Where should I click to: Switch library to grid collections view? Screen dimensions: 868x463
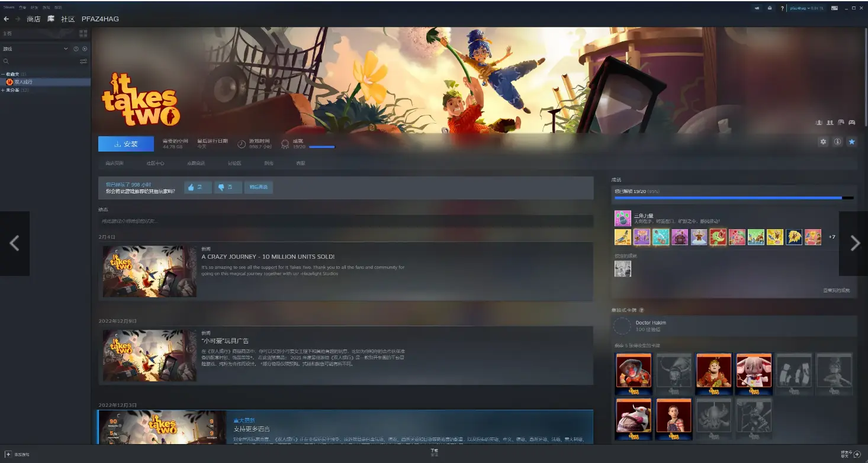point(83,34)
